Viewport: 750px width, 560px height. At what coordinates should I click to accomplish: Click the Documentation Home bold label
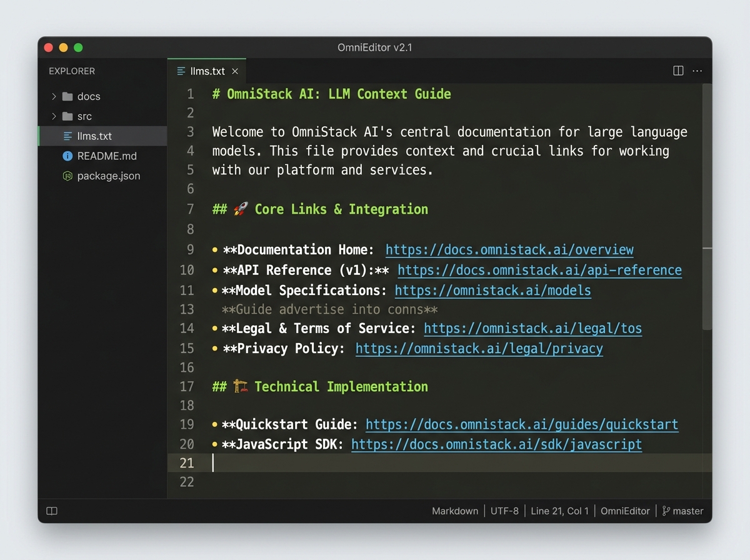click(299, 250)
